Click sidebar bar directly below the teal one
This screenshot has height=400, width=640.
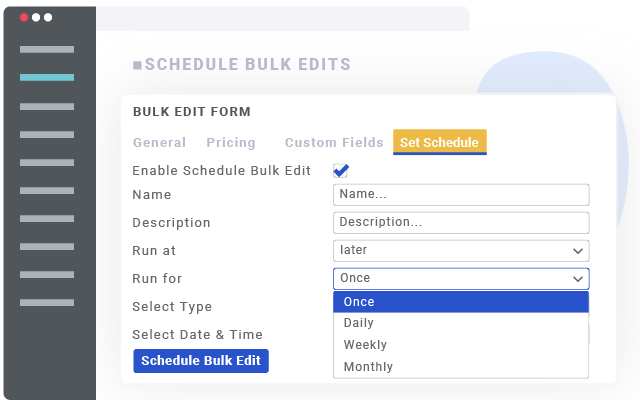click(46, 105)
